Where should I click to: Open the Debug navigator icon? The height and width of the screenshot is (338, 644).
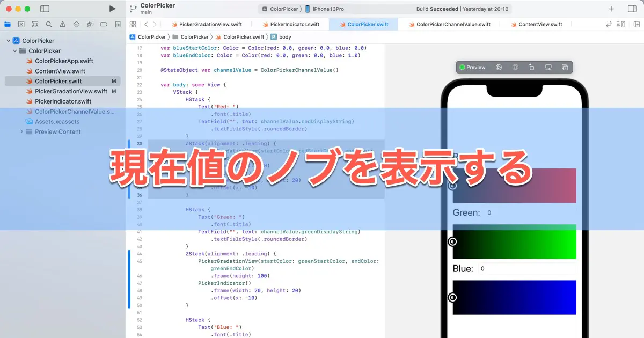pos(90,24)
